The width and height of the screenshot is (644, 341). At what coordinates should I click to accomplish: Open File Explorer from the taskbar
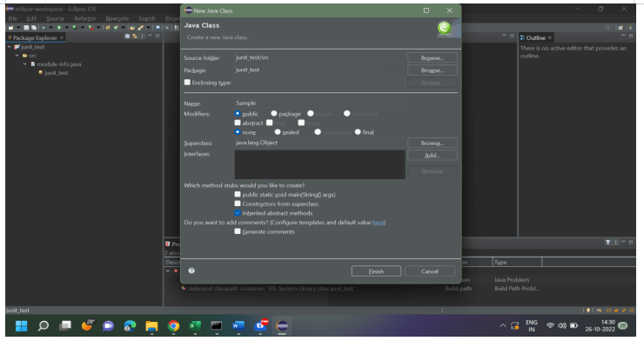(151, 326)
